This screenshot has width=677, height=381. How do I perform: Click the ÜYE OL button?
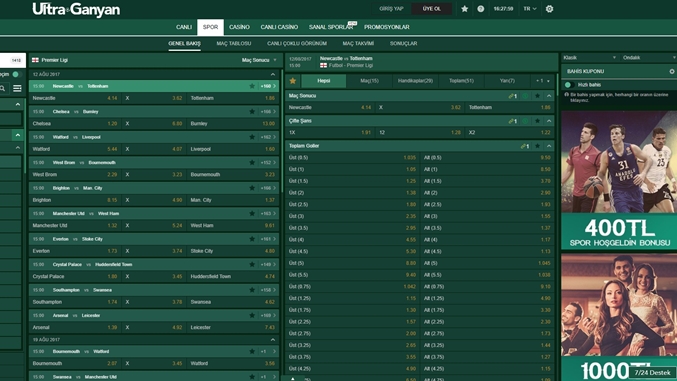432,9
